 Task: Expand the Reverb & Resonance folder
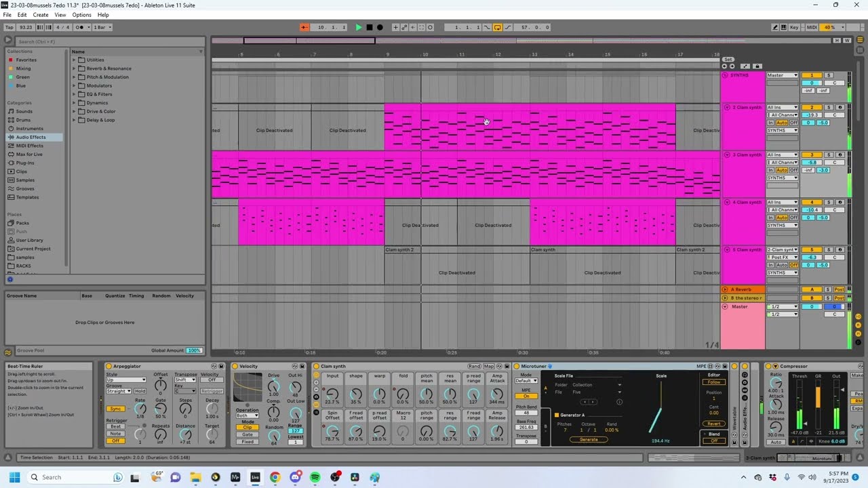74,68
